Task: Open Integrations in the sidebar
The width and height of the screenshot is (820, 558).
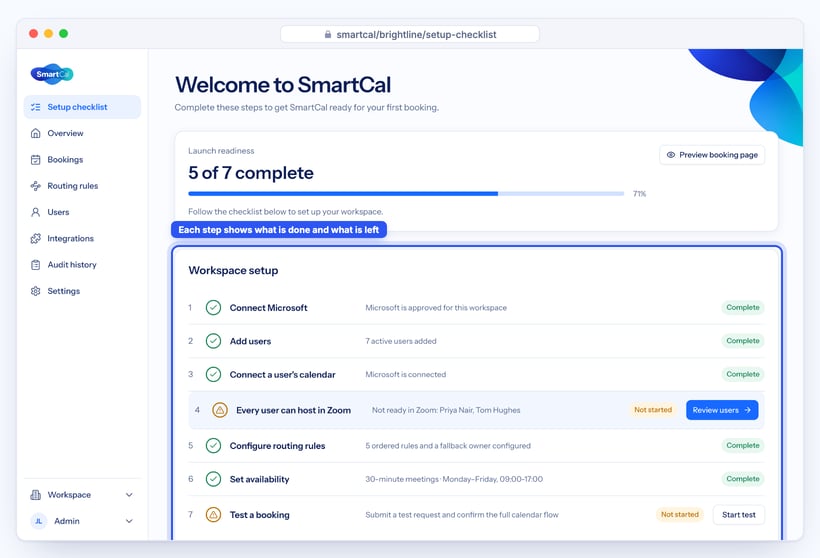Action: point(83,238)
